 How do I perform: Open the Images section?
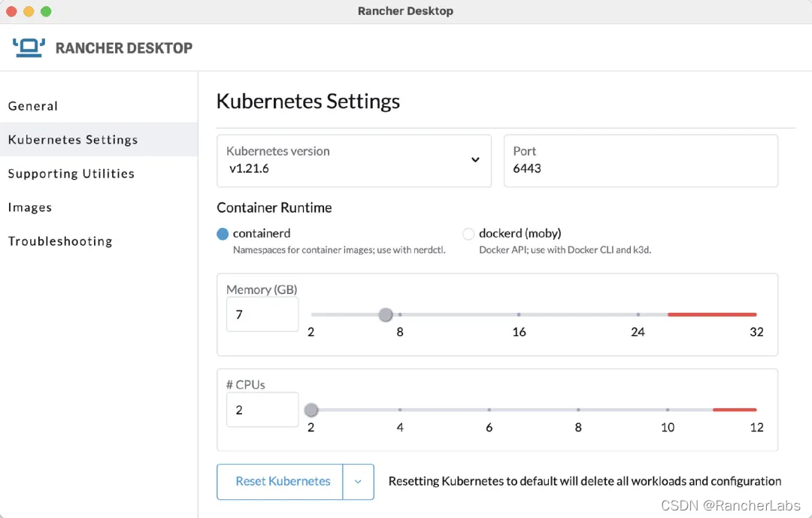29,208
